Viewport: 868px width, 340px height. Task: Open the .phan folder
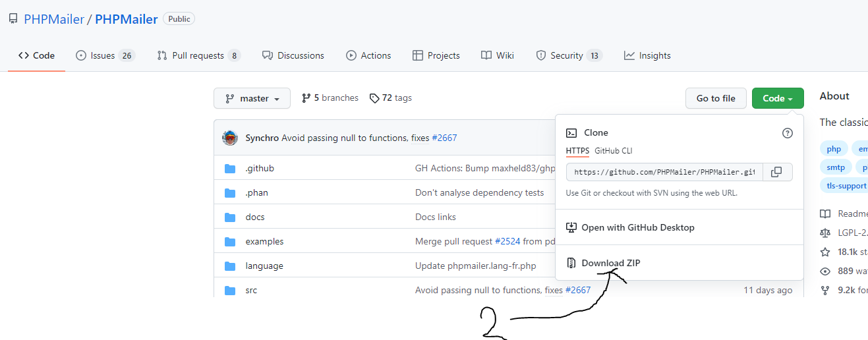pos(257,192)
